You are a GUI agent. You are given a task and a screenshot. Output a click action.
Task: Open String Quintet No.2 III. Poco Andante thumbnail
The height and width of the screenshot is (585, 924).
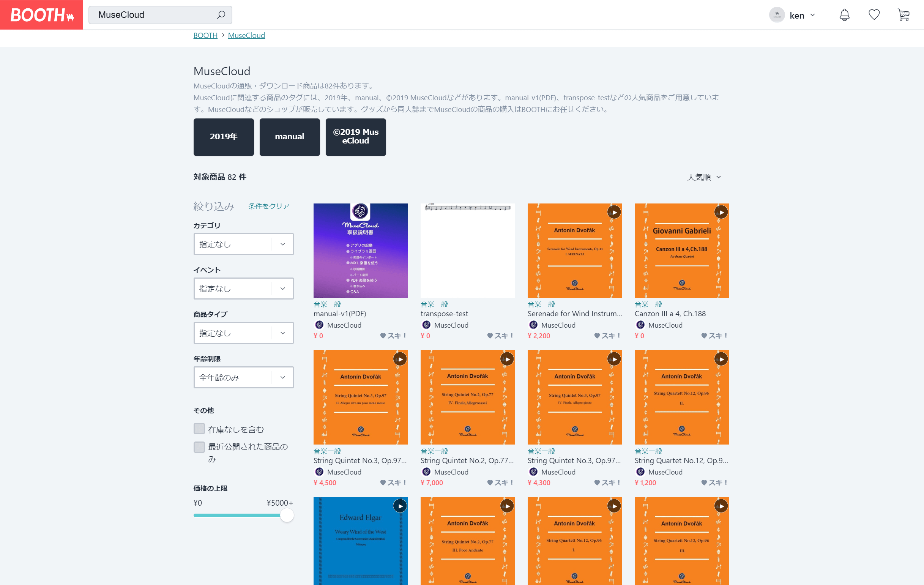pos(468,541)
